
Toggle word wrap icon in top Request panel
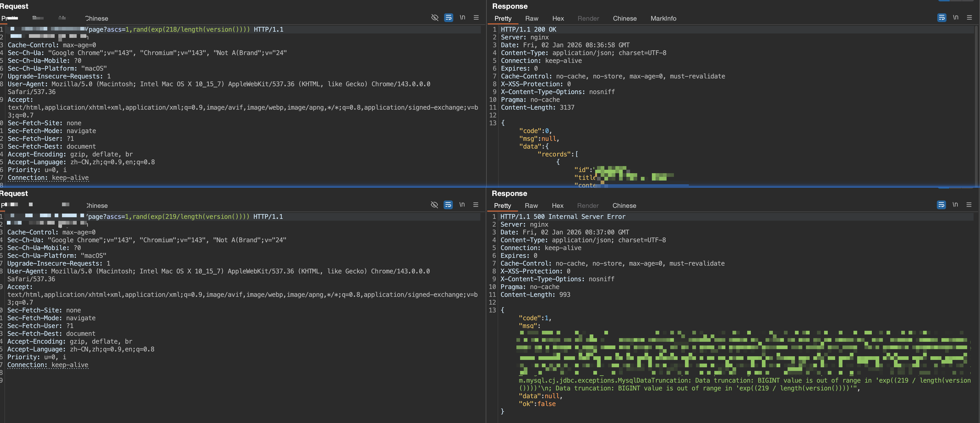448,17
